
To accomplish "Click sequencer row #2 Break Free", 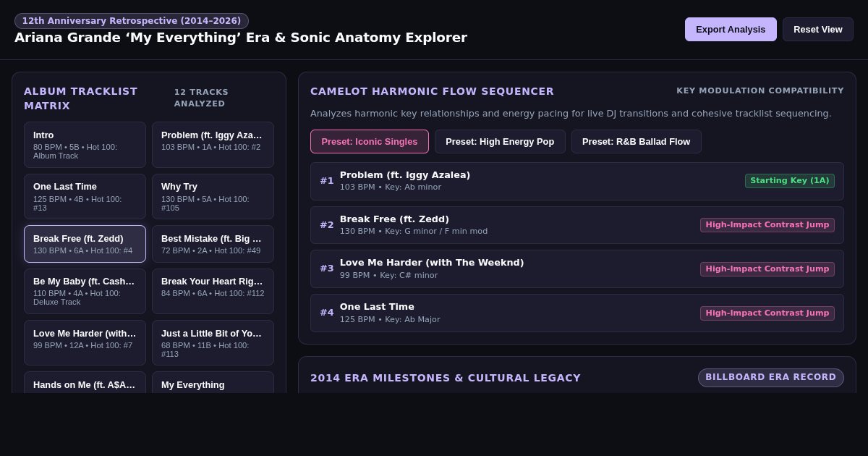I will pyautogui.click(x=577, y=225).
